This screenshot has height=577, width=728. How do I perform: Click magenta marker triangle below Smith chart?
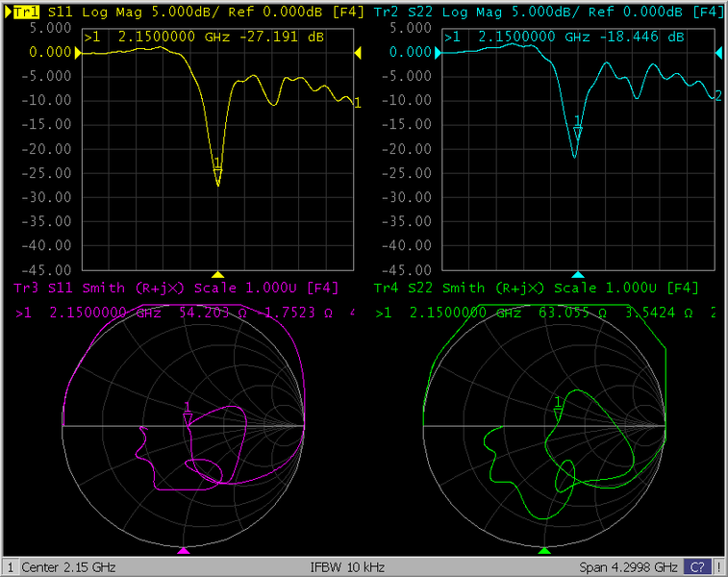pos(185,550)
